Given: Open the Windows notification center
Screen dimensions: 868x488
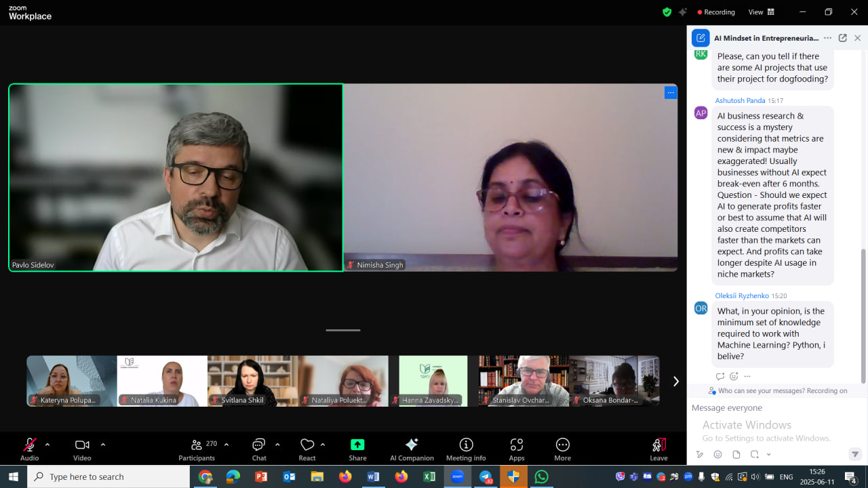Looking at the screenshot, I should tap(850, 477).
